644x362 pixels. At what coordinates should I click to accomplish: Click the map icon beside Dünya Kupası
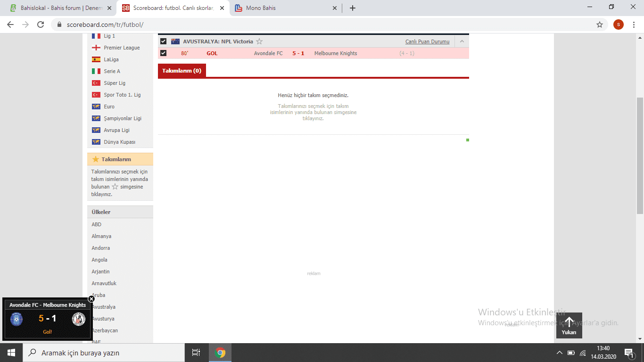point(96,142)
